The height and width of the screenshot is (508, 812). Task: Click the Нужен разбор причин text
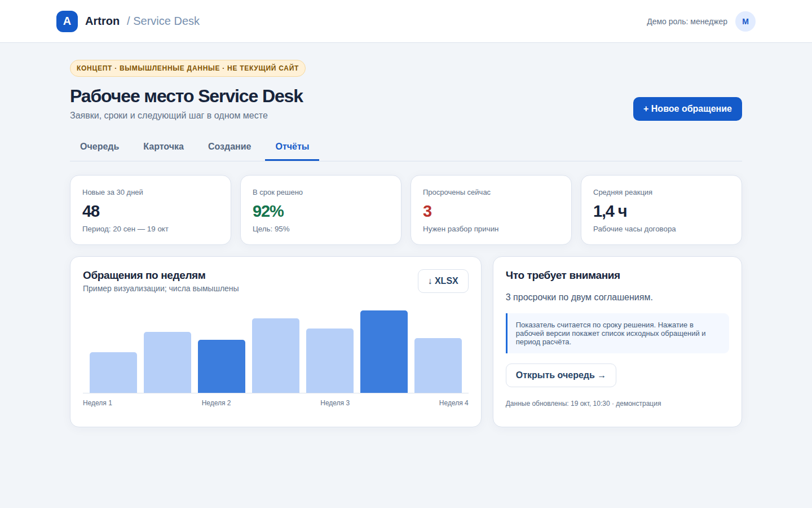click(461, 229)
